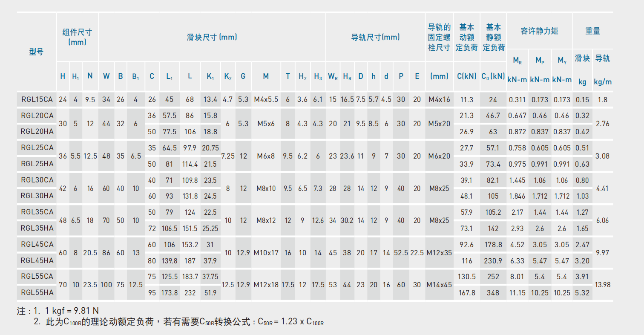Click static load value 178.8
Screen dimensions: 644x335
tap(493, 245)
